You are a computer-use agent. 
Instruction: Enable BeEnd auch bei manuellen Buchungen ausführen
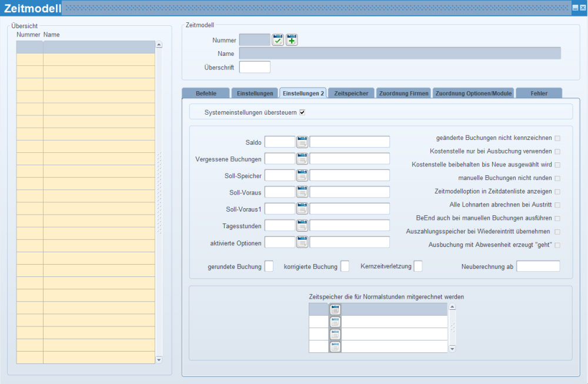tap(557, 218)
